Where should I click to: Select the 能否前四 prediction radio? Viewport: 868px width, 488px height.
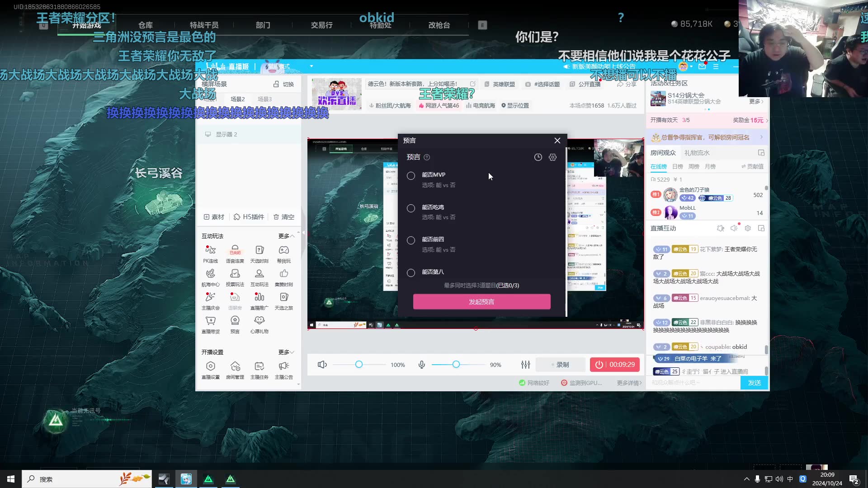tap(411, 240)
